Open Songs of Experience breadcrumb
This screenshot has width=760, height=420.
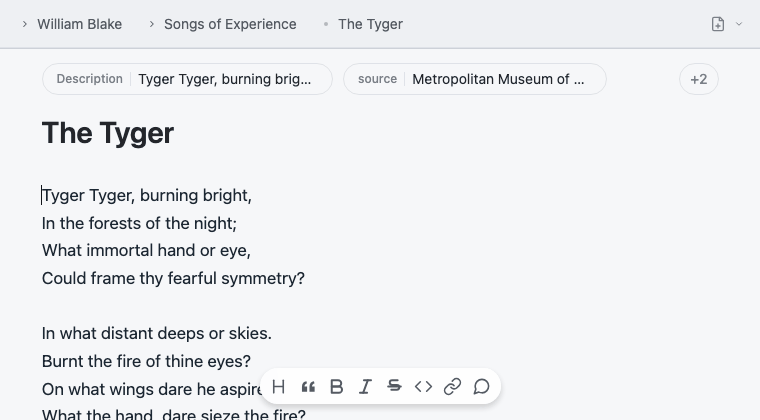(230, 24)
